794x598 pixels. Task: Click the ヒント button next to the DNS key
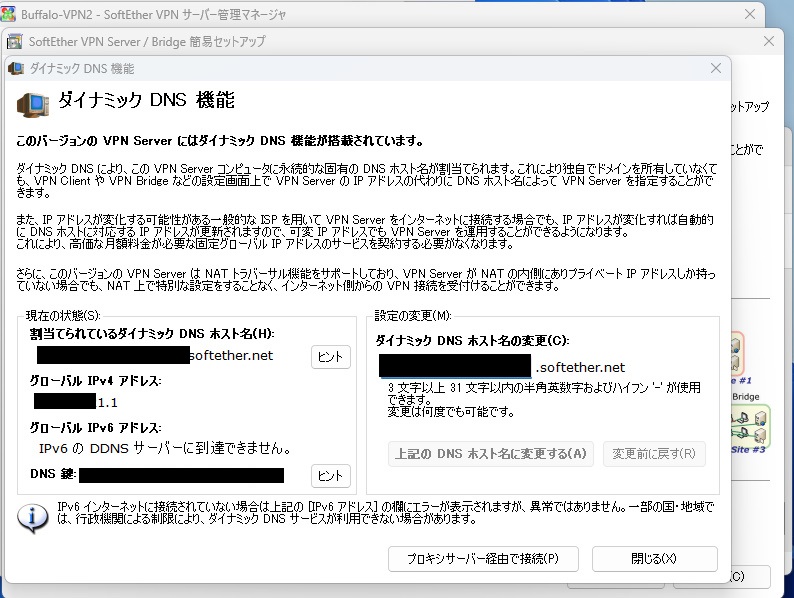pos(331,476)
